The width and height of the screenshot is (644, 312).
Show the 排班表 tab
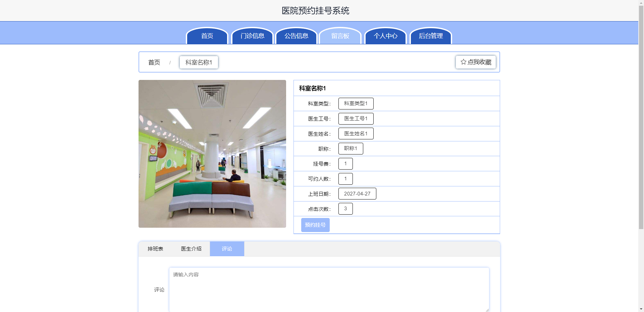click(x=155, y=249)
